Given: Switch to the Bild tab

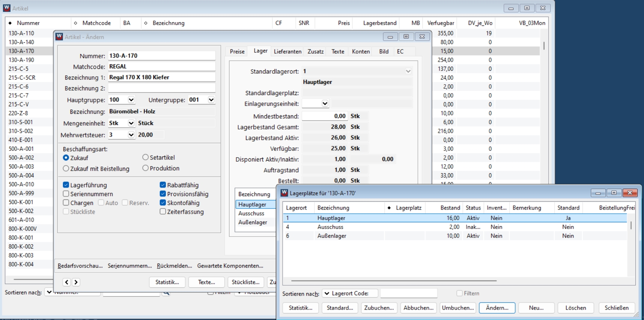Looking at the screenshot, I should (384, 52).
